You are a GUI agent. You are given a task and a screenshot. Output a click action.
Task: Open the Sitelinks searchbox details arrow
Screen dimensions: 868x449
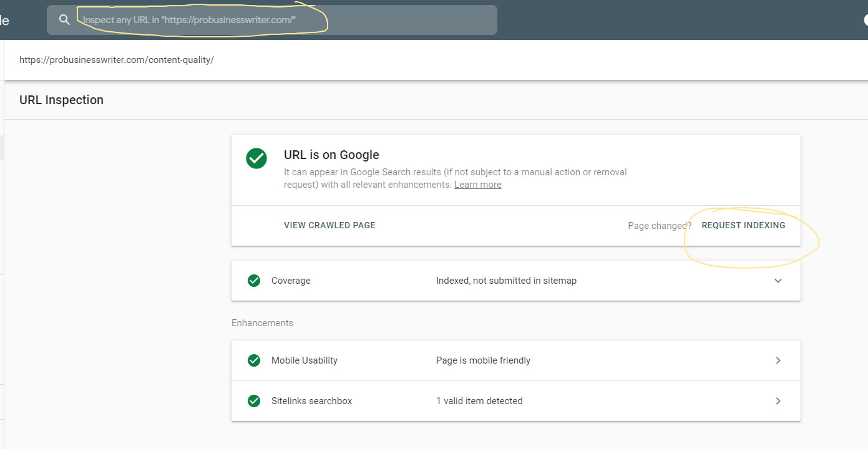click(778, 401)
